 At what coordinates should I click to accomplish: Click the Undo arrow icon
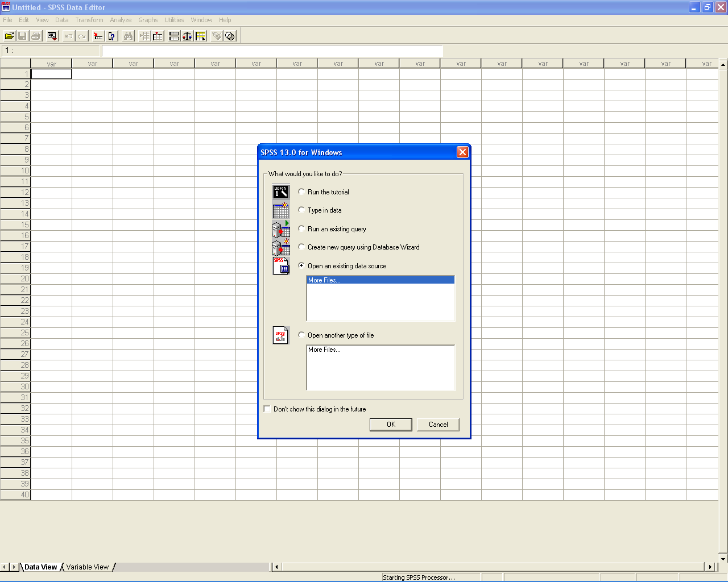pos(69,36)
